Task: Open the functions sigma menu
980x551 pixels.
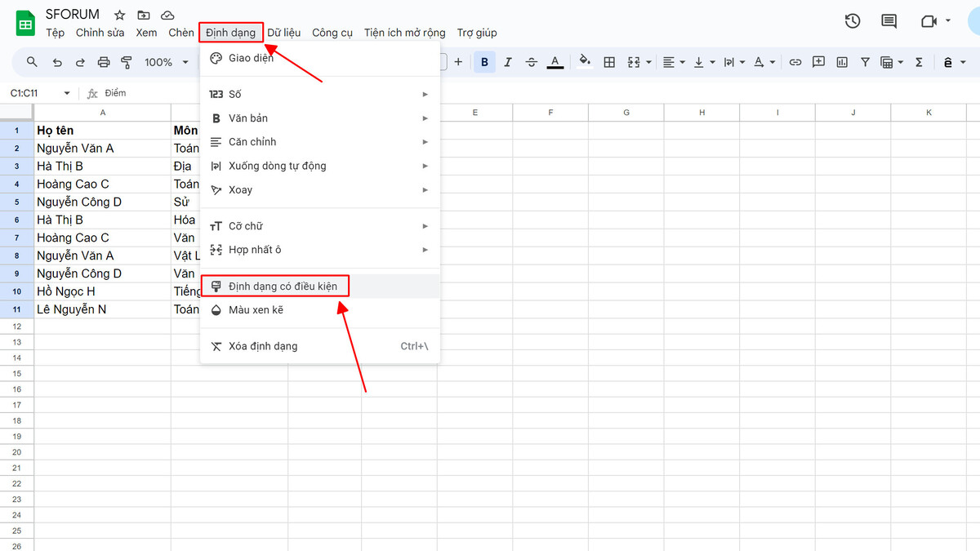Action: click(x=919, y=62)
